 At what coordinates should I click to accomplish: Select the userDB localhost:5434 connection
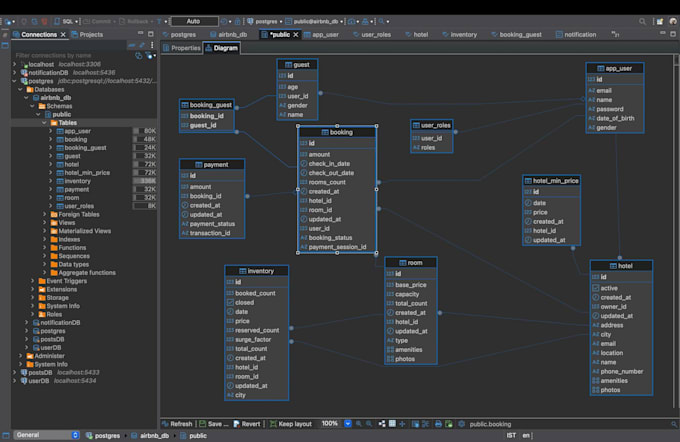pos(59,381)
